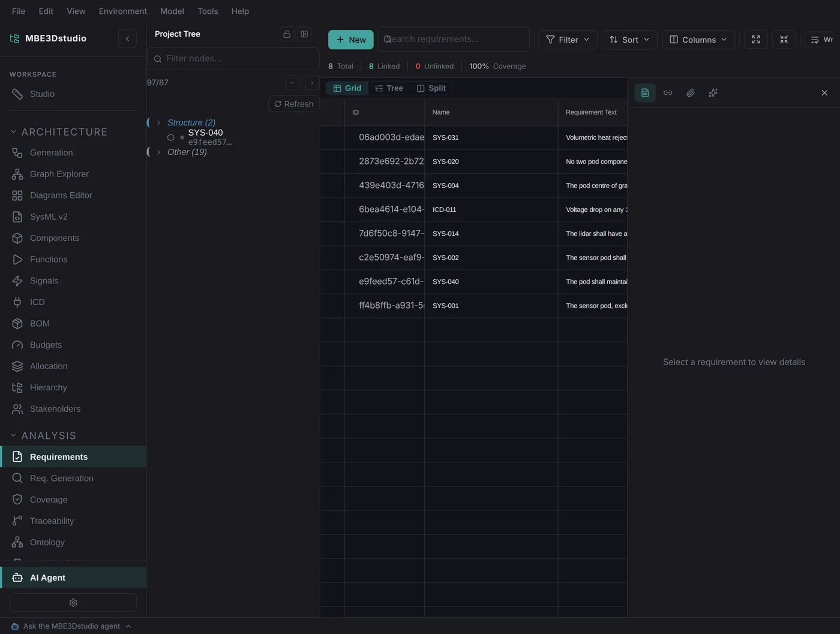Open the Signals page
840x634 pixels.
tap(73, 280)
